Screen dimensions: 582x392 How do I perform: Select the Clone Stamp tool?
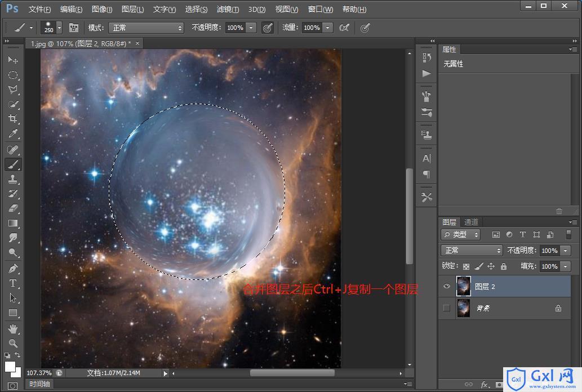coord(13,179)
